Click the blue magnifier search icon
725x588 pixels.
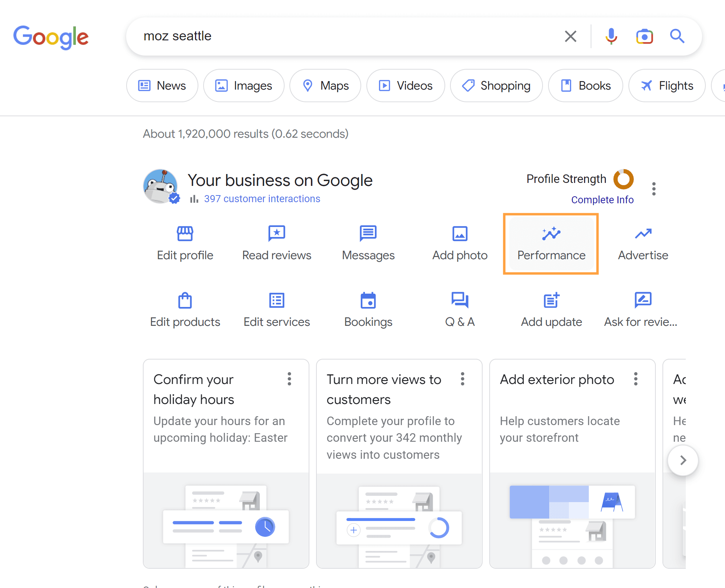[x=677, y=36]
